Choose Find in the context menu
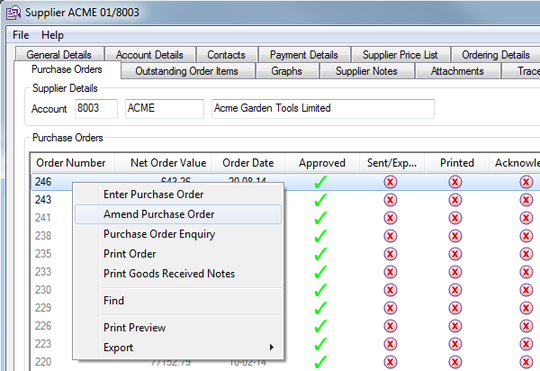Screen dimensions: 540x371 [x=178, y=301]
